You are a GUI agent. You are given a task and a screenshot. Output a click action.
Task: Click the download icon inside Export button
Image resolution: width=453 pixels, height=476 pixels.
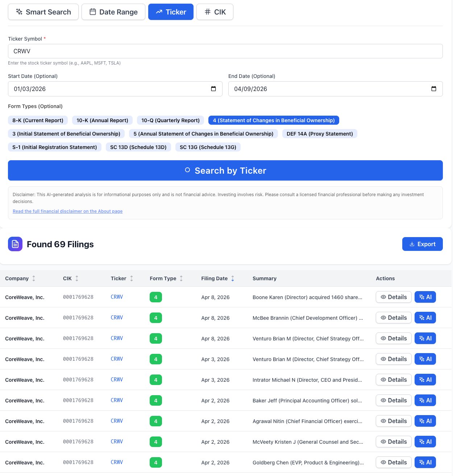[x=413, y=244]
